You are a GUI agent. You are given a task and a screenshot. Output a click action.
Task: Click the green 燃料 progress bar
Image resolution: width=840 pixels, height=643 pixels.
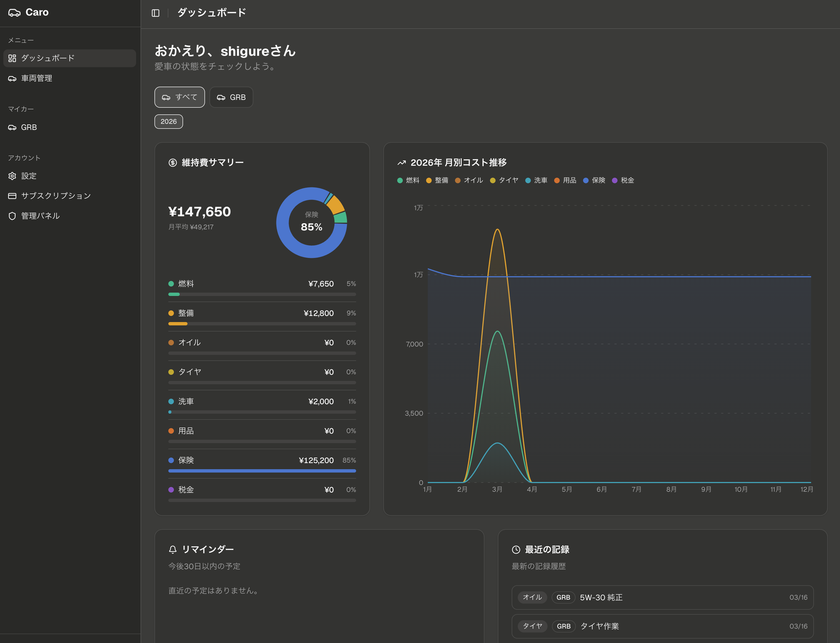(174, 294)
